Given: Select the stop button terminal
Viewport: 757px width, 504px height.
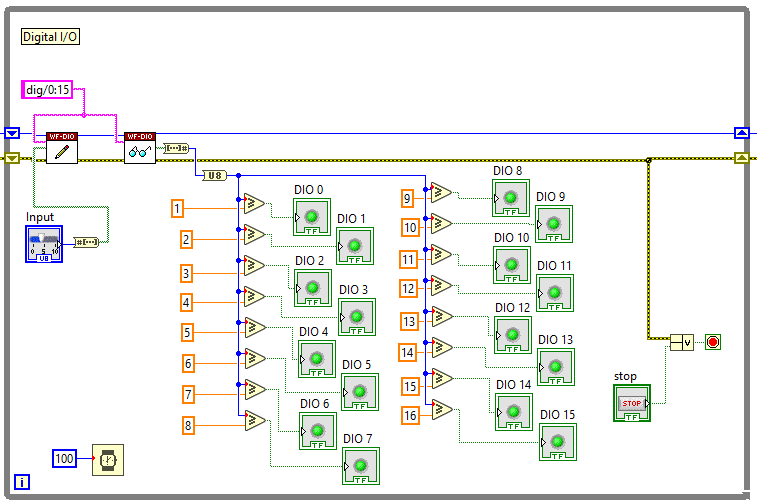Looking at the screenshot, I should (x=632, y=403).
